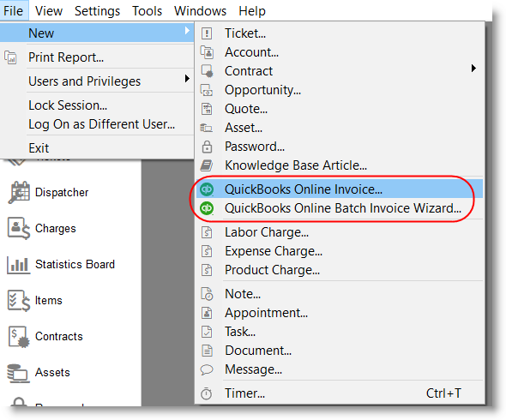This screenshot has width=506, height=420.
Task: Click the Assets icon in sidebar
Action: pos(18,373)
